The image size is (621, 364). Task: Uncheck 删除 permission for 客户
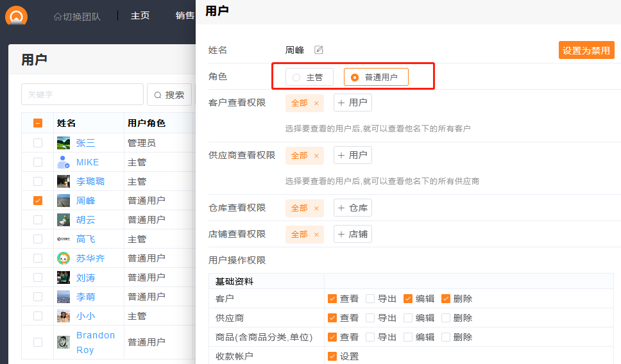pos(446,299)
